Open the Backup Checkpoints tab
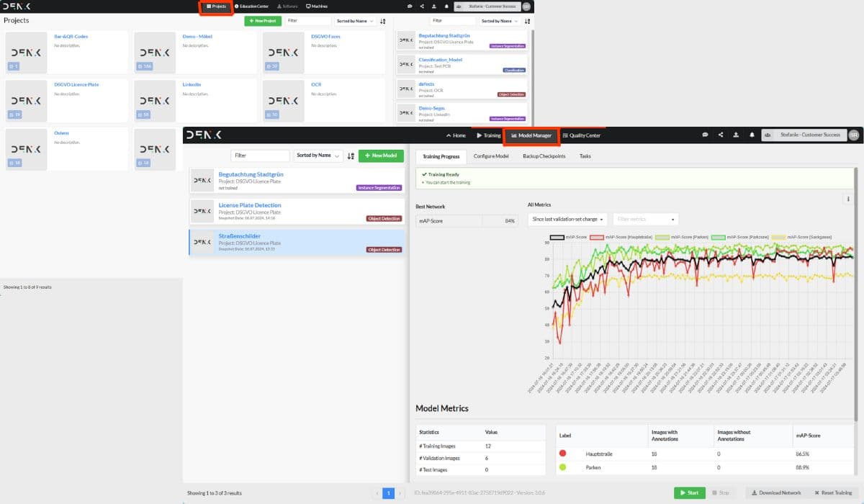The height and width of the screenshot is (504, 864). [544, 156]
